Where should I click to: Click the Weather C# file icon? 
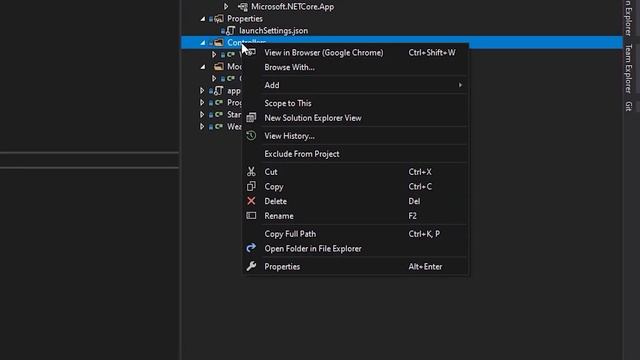tap(219, 127)
